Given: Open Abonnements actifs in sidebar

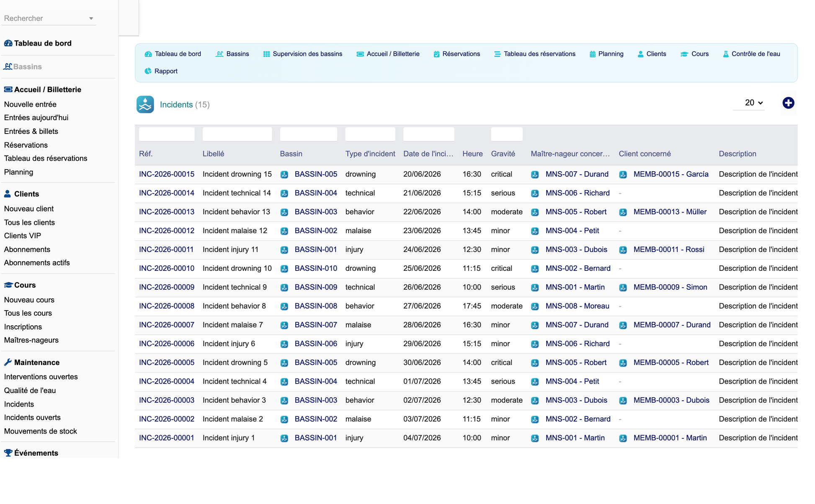Looking at the screenshot, I should click(37, 262).
